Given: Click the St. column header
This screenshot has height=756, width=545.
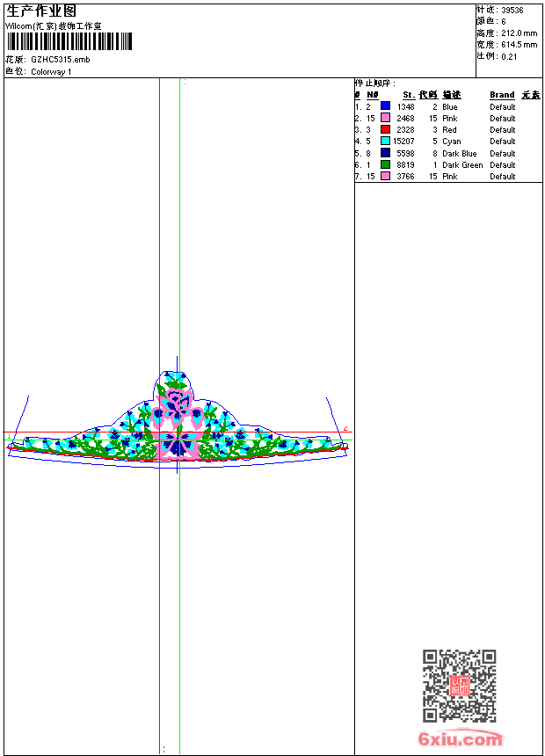Looking at the screenshot, I should [x=408, y=95].
